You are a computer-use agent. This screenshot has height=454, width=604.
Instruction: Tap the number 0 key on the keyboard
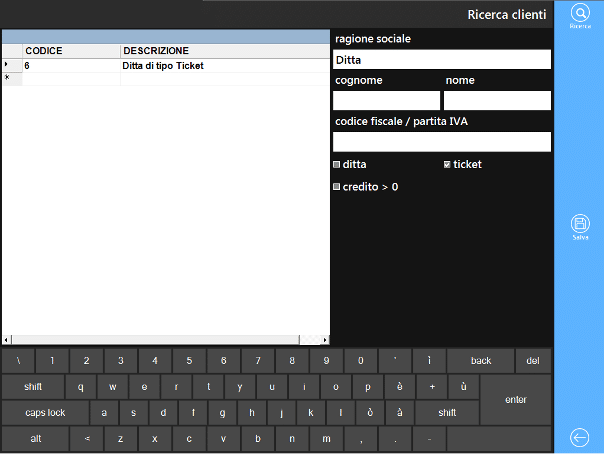point(361,360)
